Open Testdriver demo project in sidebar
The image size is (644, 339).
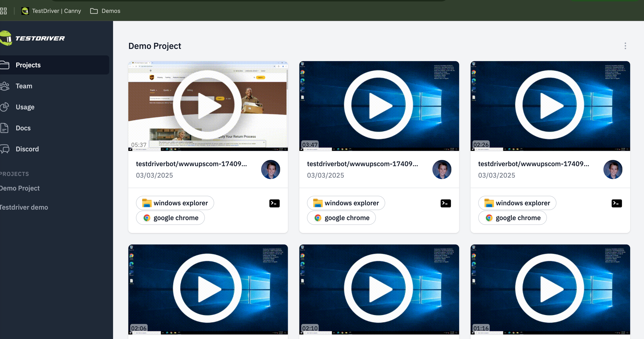coord(24,207)
